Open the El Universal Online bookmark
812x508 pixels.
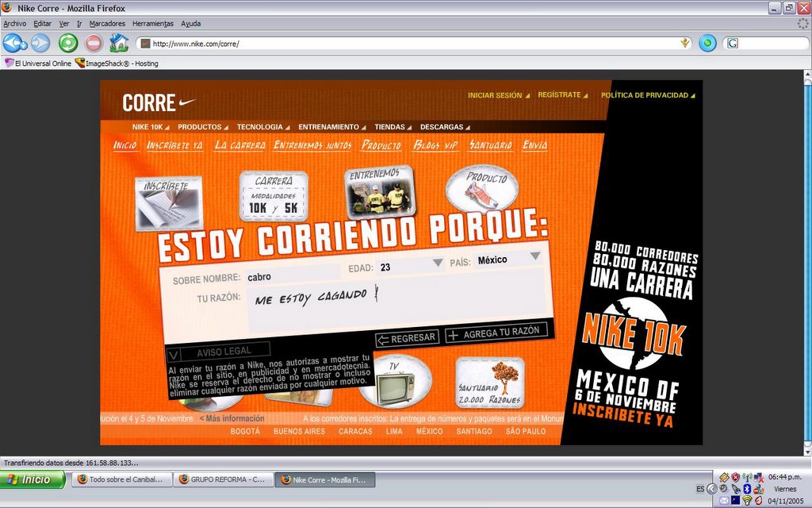click(x=38, y=63)
